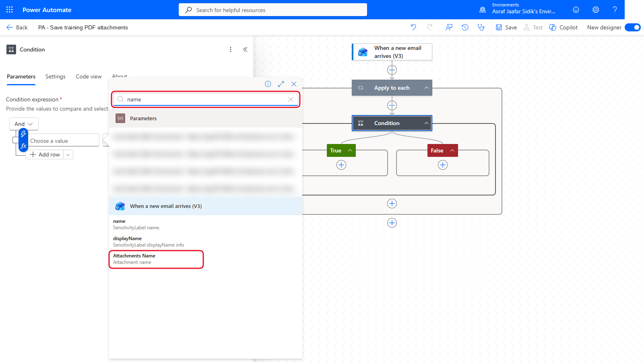Screen dimensions: 644x362
Task: Open the help question mark icon
Action: (615, 10)
